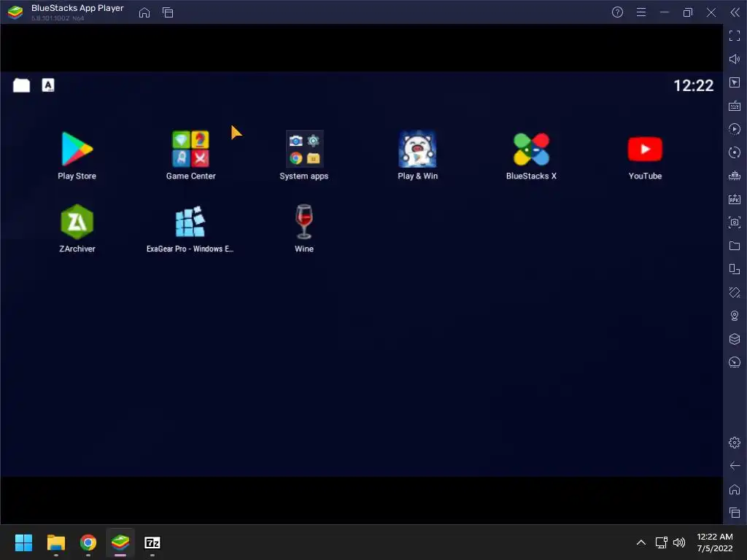Open keyboard game controls in sidebar
Viewport: 747px width, 560px height.
735,106
